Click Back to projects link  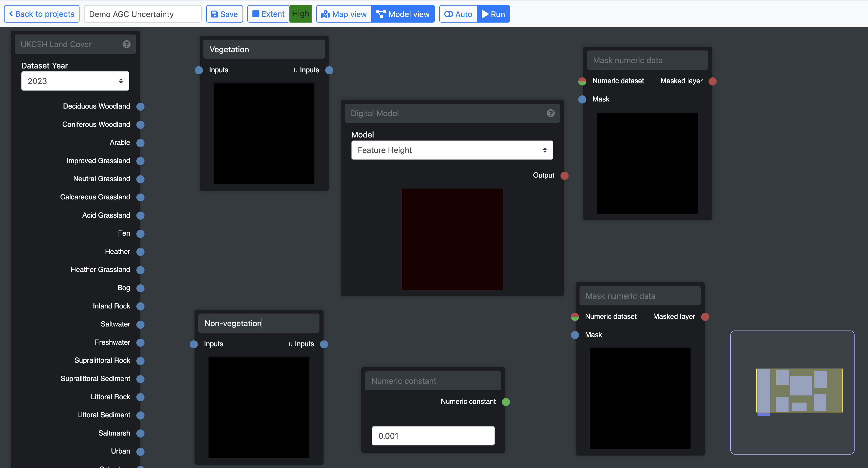(x=42, y=14)
